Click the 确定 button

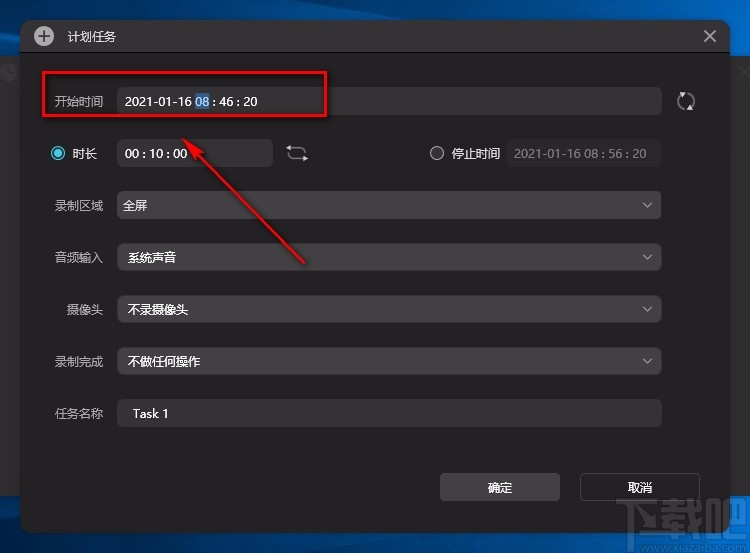click(x=500, y=487)
